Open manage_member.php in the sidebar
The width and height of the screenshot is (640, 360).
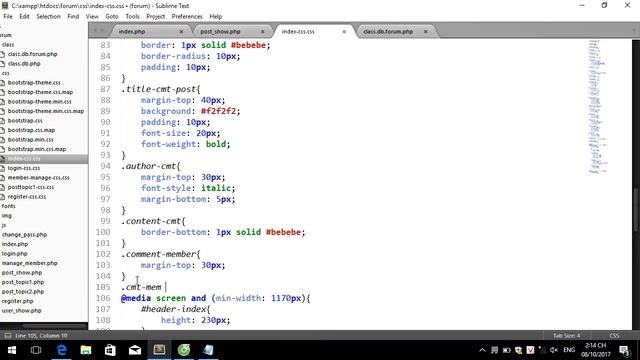pyautogui.click(x=29, y=263)
